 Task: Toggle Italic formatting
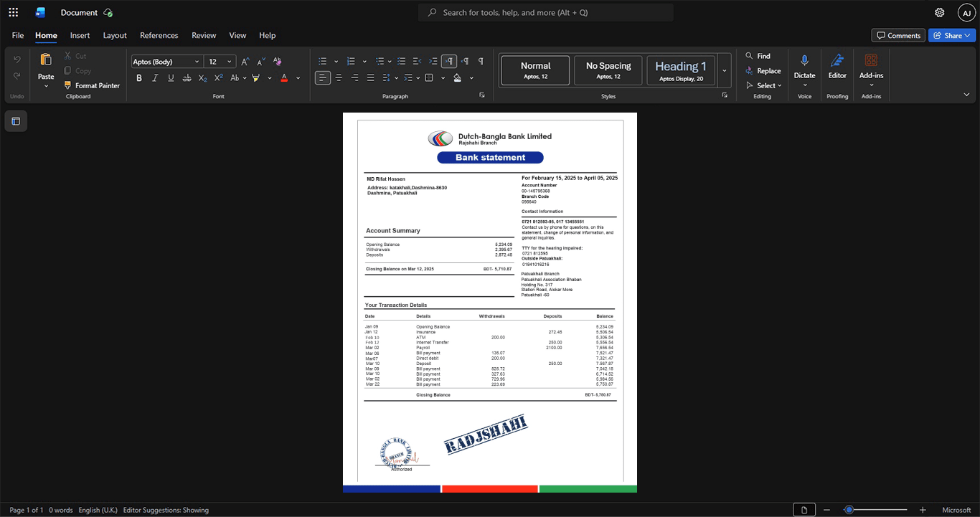(x=155, y=77)
